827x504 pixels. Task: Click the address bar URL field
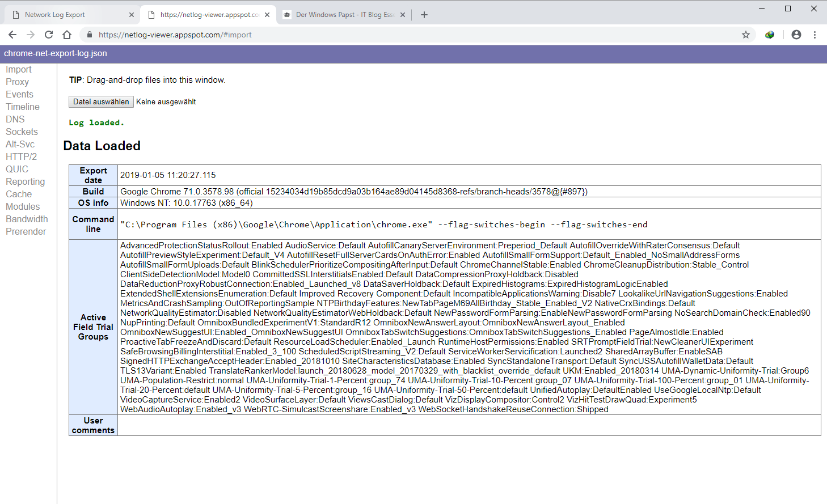[397, 35]
